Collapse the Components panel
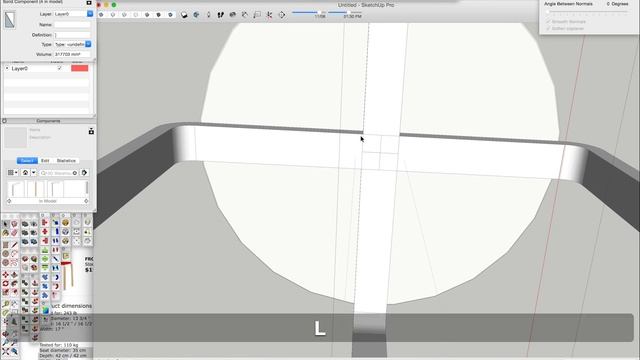This screenshot has height=360, width=640. coord(4,121)
